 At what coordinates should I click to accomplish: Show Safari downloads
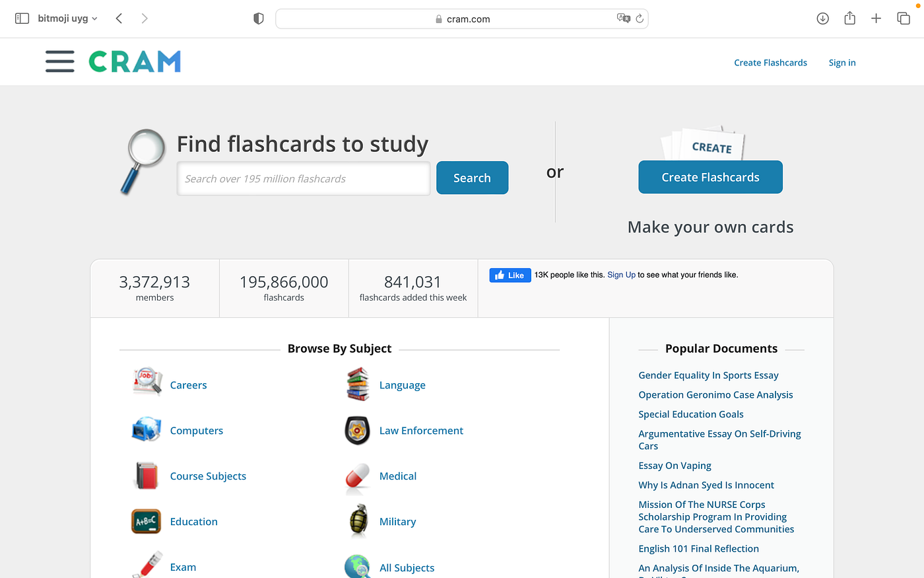click(822, 18)
